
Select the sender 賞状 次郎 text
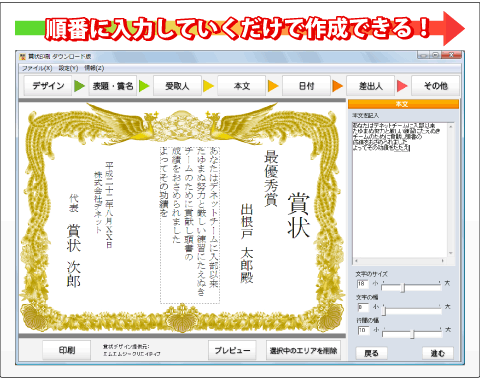coord(73,255)
